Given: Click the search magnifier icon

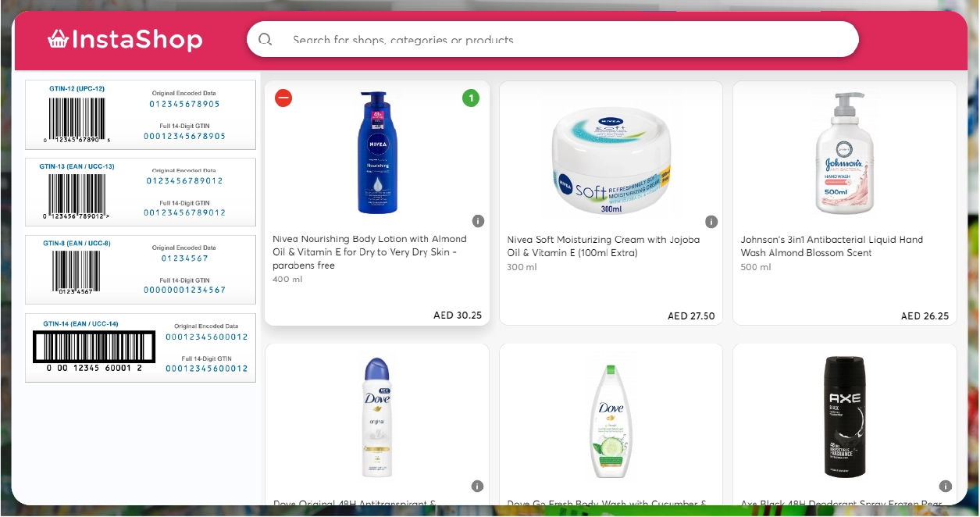Looking at the screenshot, I should pyautogui.click(x=265, y=40).
